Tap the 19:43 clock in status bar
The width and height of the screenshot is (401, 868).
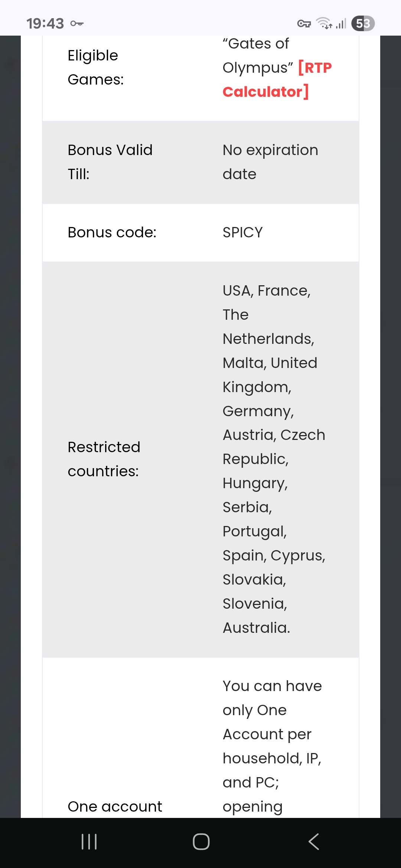click(x=45, y=24)
